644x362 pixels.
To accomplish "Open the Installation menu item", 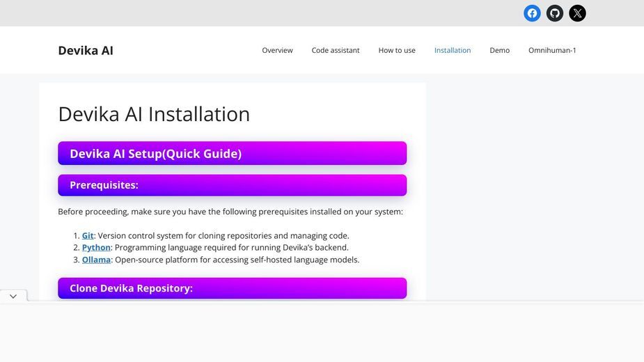I will point(453,50).
